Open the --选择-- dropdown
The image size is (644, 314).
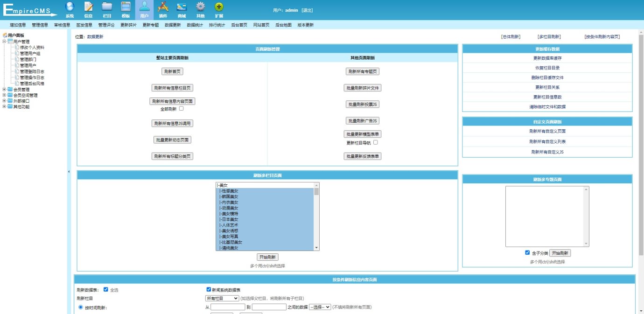coord(320,307)
